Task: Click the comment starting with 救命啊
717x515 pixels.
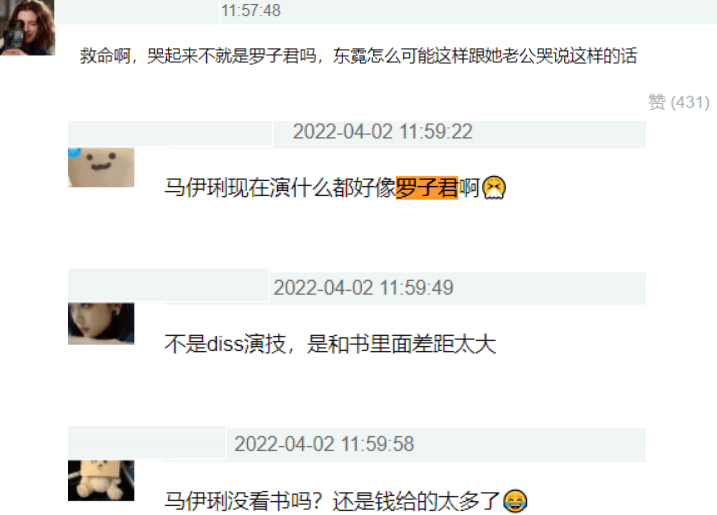Action: [358, 56]
